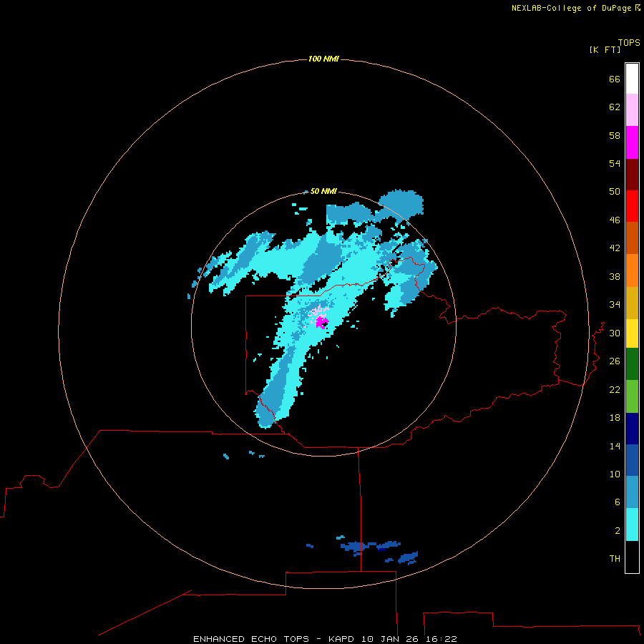Click the yellow 34 kft legend swatch
The width and height of the screenshot is (644, 644).
pos(632,333)
